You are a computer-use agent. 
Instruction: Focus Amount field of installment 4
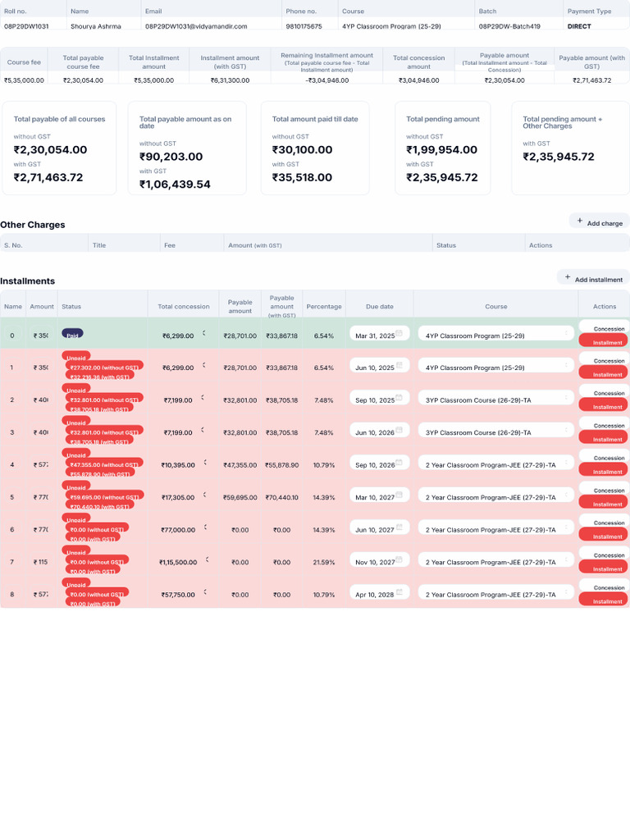[41, 465]
